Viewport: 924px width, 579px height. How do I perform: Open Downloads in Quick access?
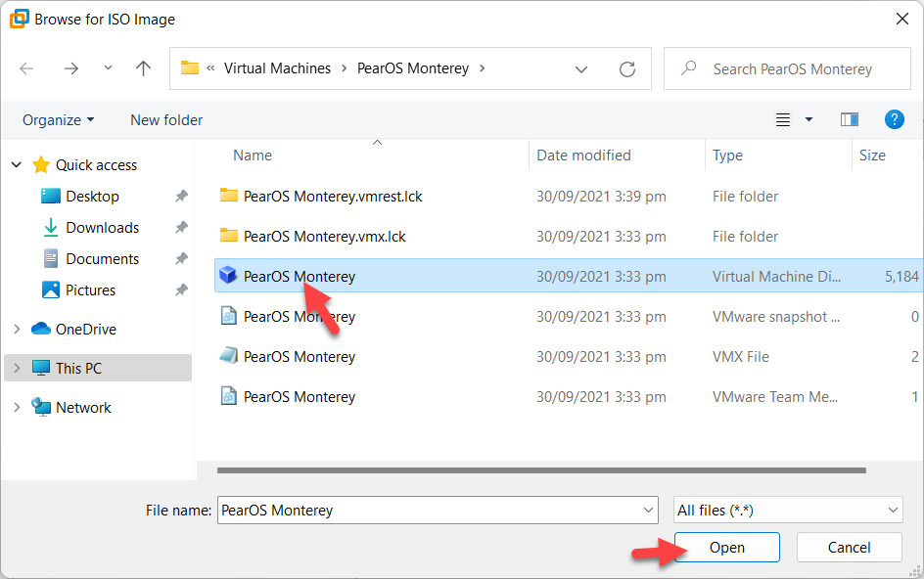coord(103,227)
